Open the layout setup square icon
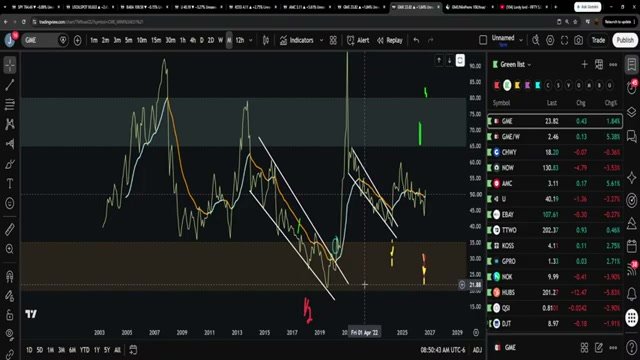Viewport: 640px width, 360px height. (483, 40)
